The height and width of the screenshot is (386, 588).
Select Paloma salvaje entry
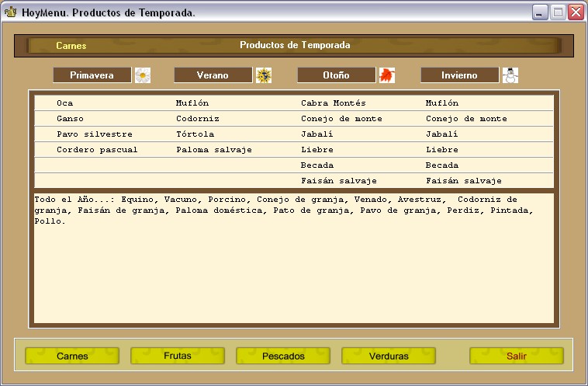pos(214,150)
